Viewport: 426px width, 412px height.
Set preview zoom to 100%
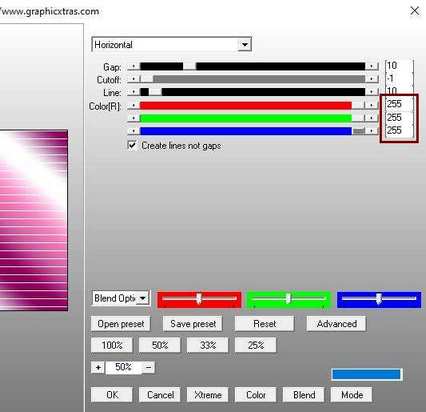112,345
